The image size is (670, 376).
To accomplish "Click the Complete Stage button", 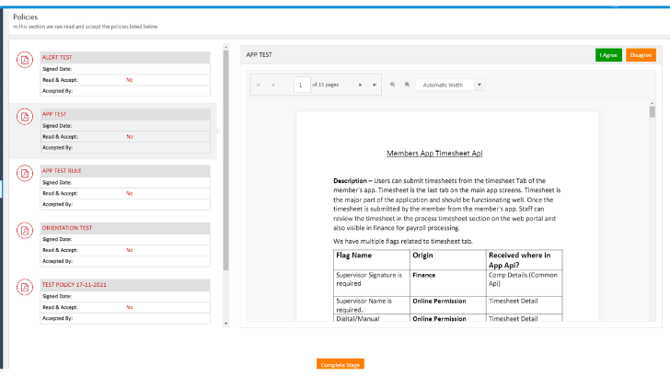I will pos(340,364).
